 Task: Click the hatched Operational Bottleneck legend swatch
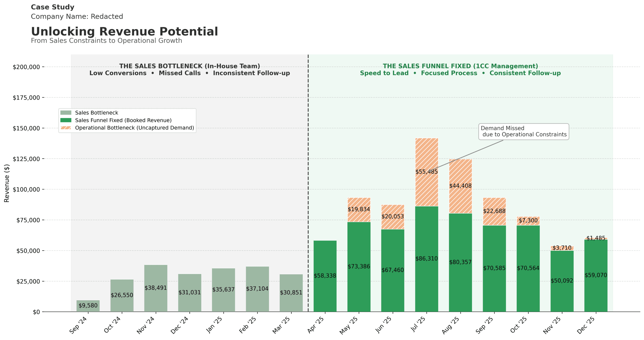(66, 128)
